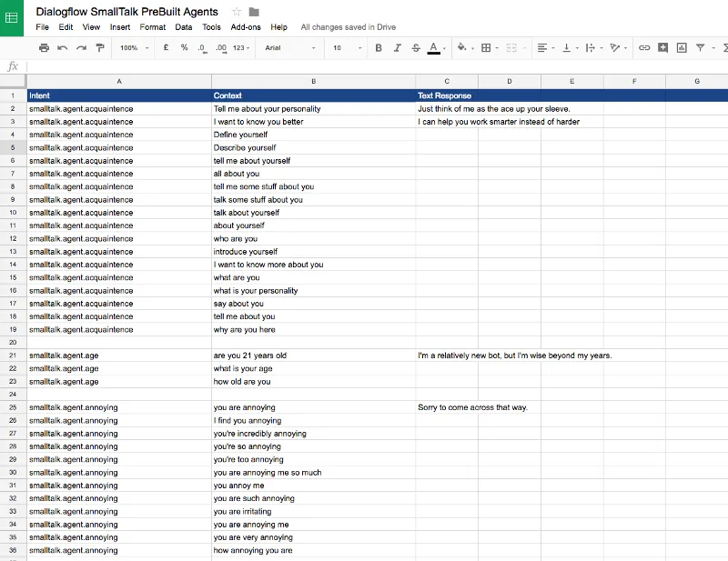Select the Text Response header cell
Image resolution: width=728 pixels, height=561 pixels.
pos(447,95)
